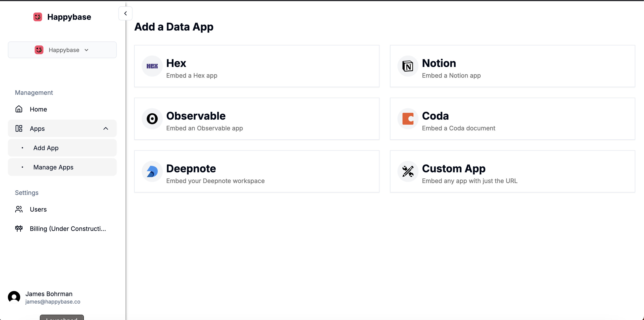The height and width of the screenshot is (320, 644).
Task: Open Billing (Under Construction) page
Action: tap(62, 228)
